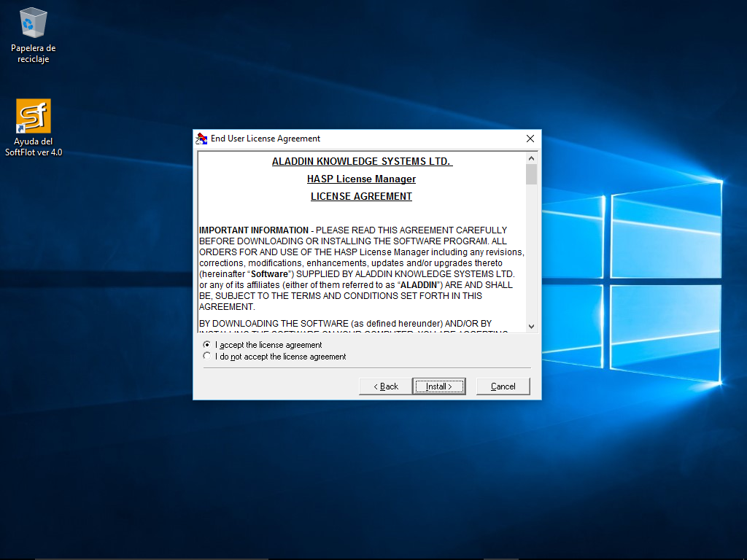This screenshot has height=560, width=747.
Task: Select the SoftFlot help shortcut icon
Action: pos(33,116)
